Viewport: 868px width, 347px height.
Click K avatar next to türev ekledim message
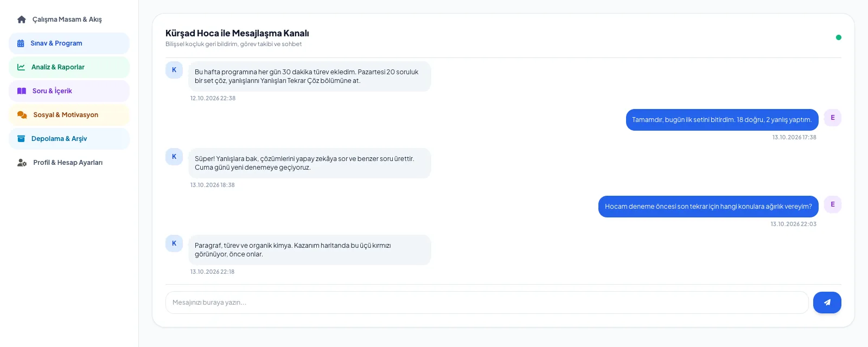pyautogui.click(x=174, y=70)
